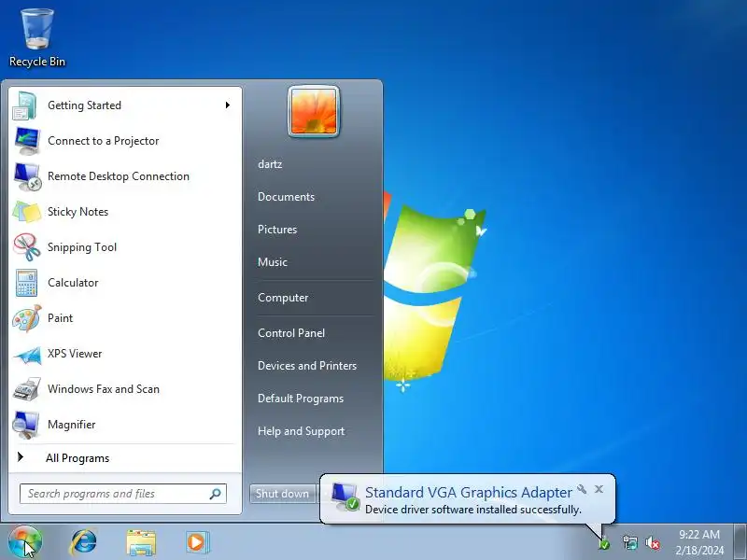Open Computer from Start menu
Screen dimensions: 747x560
coord(283,298)
